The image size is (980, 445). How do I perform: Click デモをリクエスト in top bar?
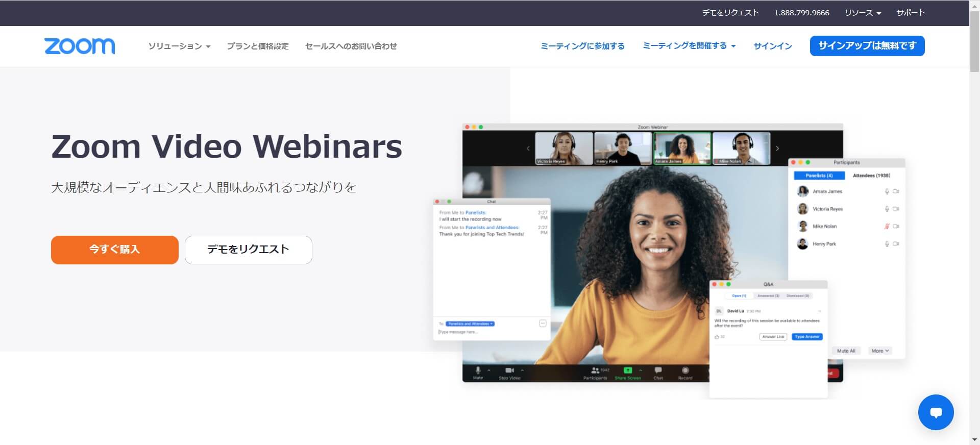730,13
